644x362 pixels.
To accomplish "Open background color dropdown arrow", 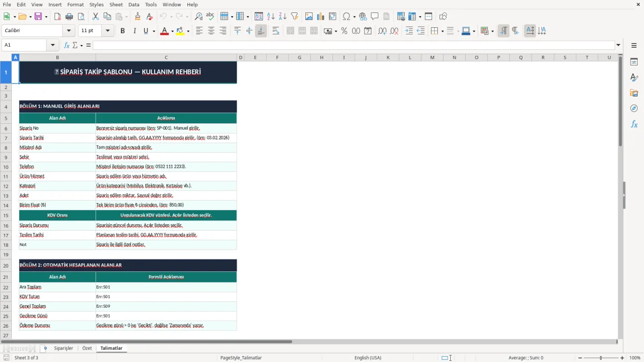I will [188, 31].
